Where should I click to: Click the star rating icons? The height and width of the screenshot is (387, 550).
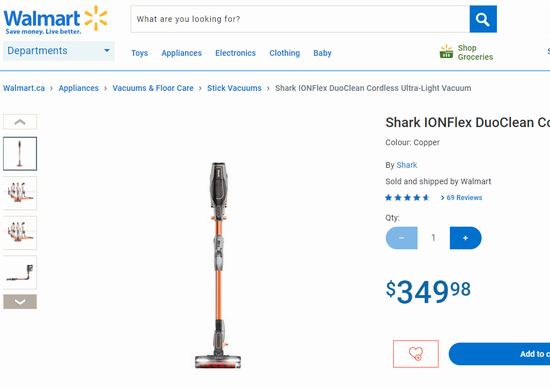[x=407, y=198]
